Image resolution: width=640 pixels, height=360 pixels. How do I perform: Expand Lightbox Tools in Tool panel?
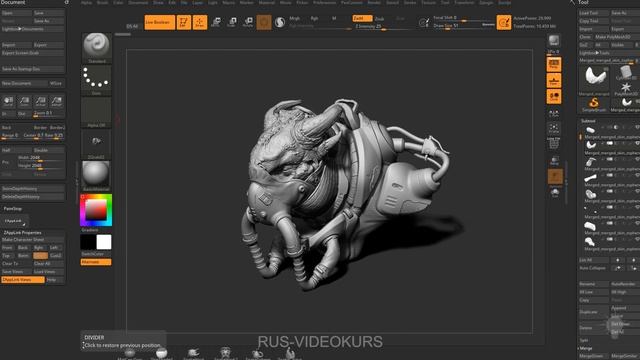point(609,53)
